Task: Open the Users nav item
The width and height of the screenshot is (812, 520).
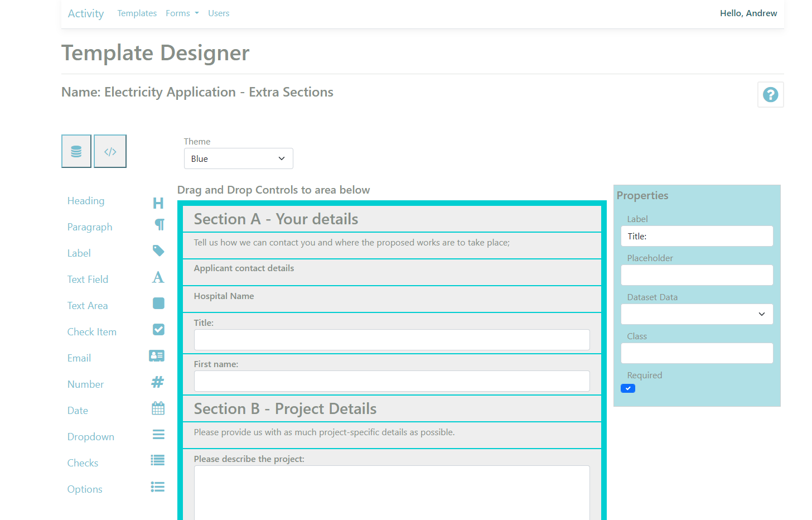Action: [219, 13]
